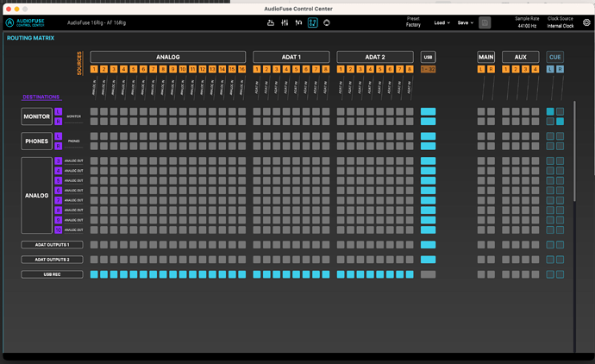Screen dimensions: 595x364
Task: Open the Clock Source Internal Clock selector
Action: point(561,22)
